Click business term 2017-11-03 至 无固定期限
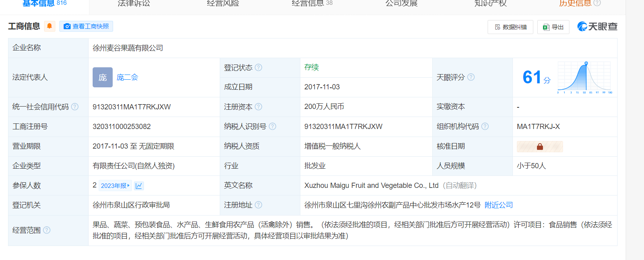This screenshot has height=260, width=644. pos(134,146)
